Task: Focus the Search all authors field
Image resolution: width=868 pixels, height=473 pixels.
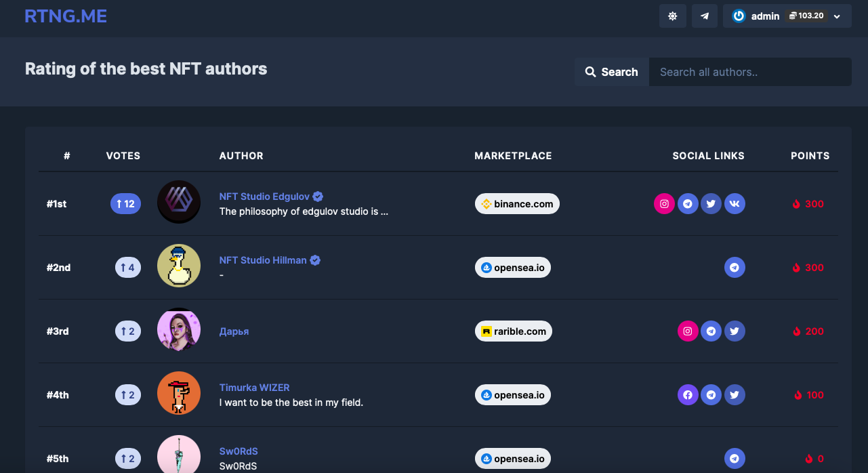Action: point(750,72)
